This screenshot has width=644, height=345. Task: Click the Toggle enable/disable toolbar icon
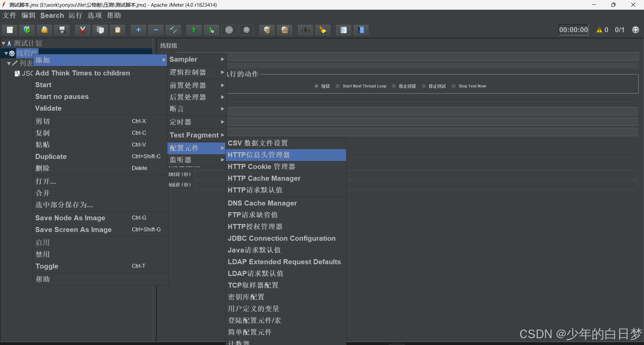[173, 30]
